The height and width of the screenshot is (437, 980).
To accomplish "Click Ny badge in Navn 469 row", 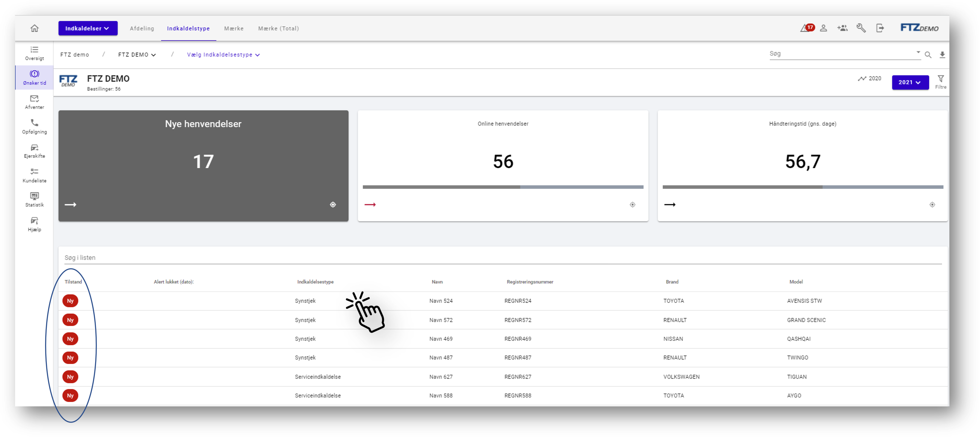I will click(x=70, y=339).
